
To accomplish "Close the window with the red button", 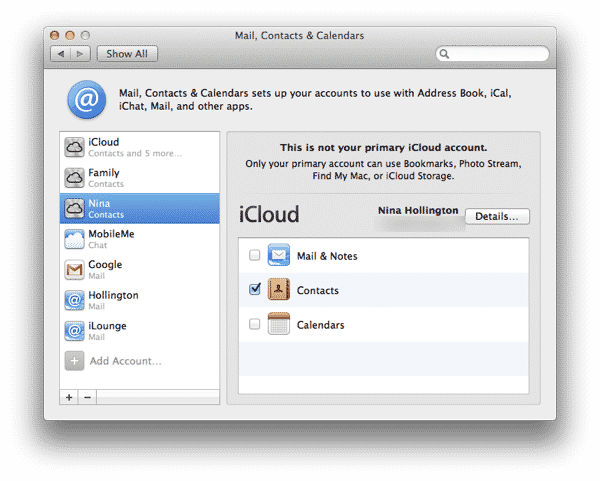I will coord(55,35).
